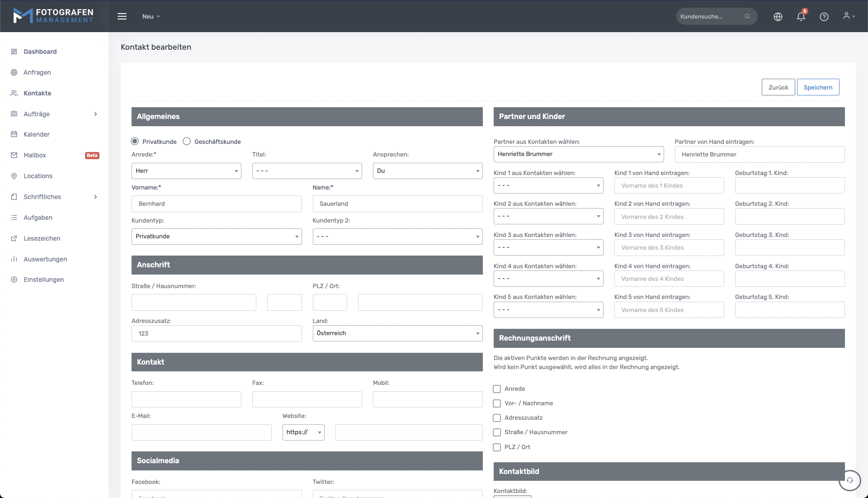
Task: Click the search magnifier in Kundensuche
Action: point(747,16)
